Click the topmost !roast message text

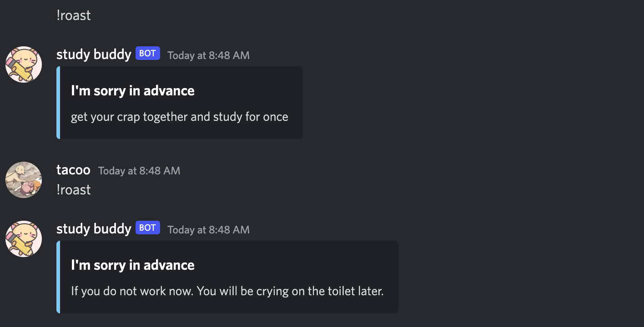[74, 15]
